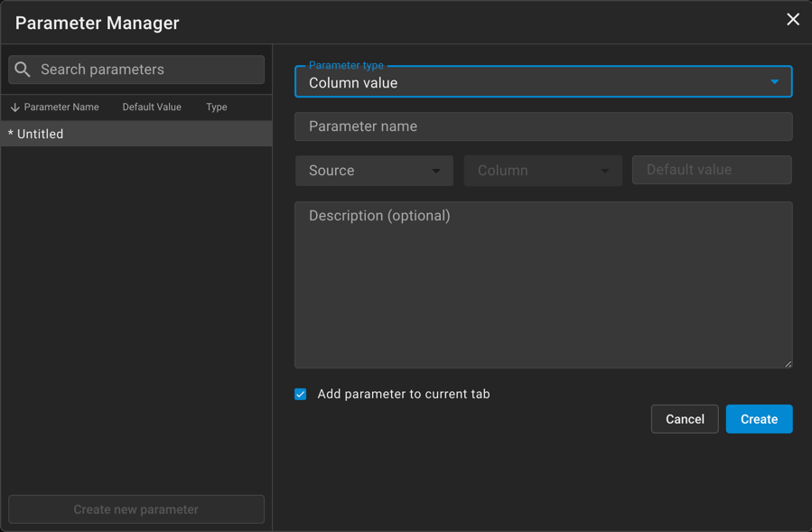Open the Parameter type dropdown
The width and height of the screenshot is (812, 532).
coord(533,82)
